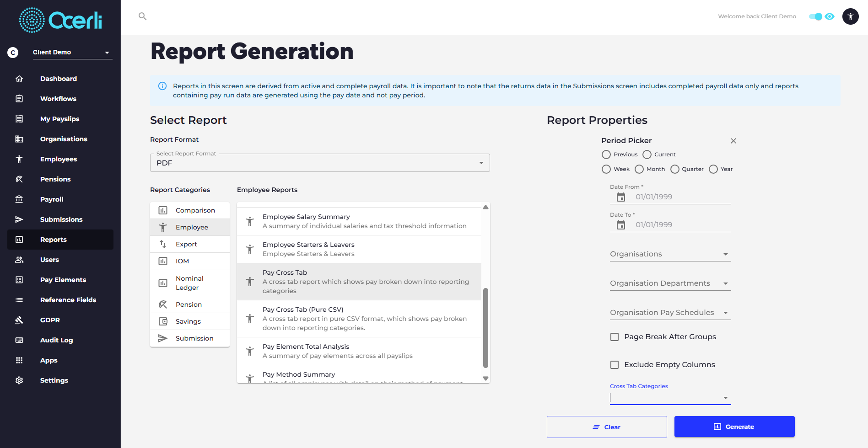Click the Audit Log keyboard icon
This screenshot has height=448, width=868.
click(x=19, y=340)
